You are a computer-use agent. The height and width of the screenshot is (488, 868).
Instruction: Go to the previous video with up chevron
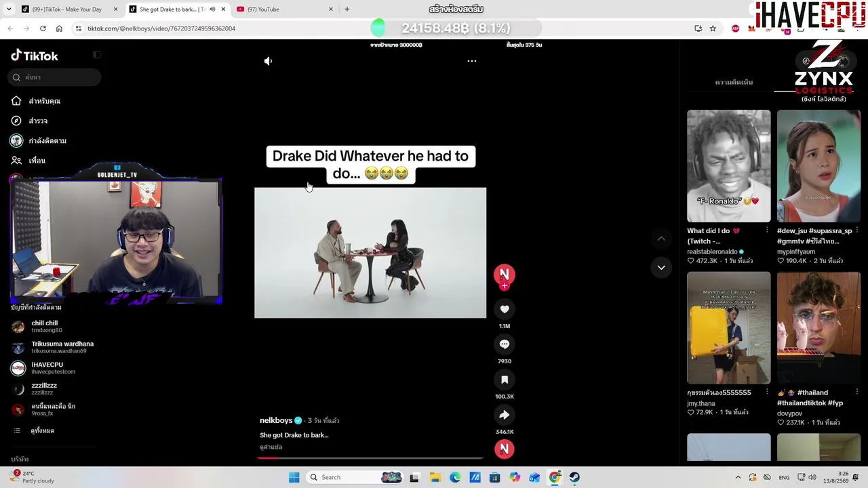661,239
